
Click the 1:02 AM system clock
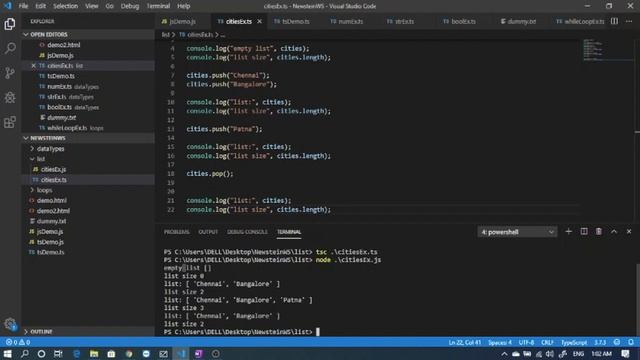(602, 353)
